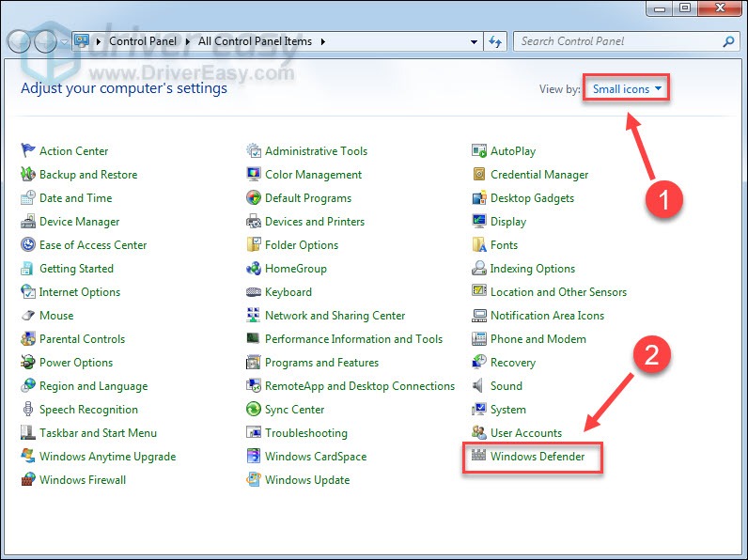The image size is (748, 560).
Task: Open Programs and Features link
Action: click(321, 363)
